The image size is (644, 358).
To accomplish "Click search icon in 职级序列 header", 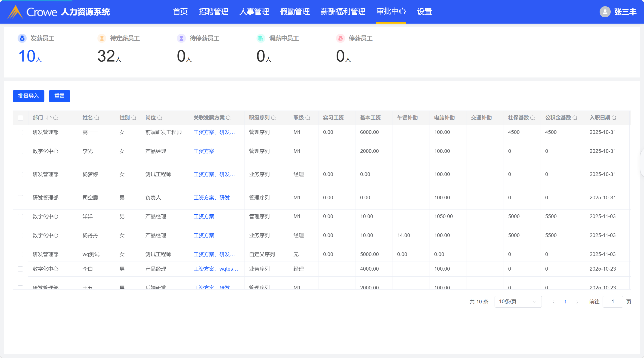I will [x=273, y=118].
